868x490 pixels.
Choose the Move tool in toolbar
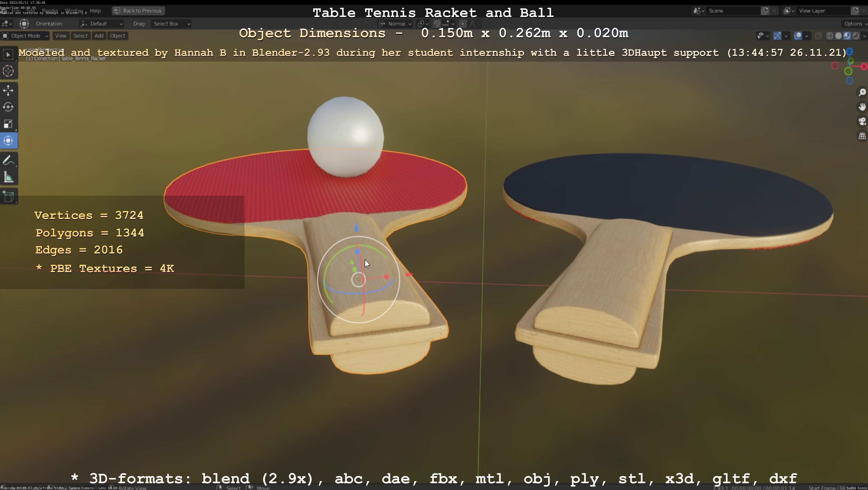point(8,90)
